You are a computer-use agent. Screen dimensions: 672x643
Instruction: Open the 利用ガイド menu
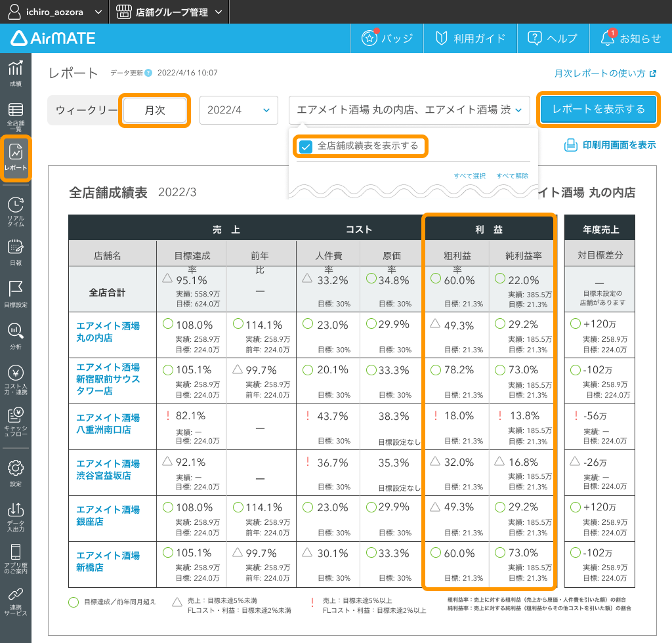point(471,38)
